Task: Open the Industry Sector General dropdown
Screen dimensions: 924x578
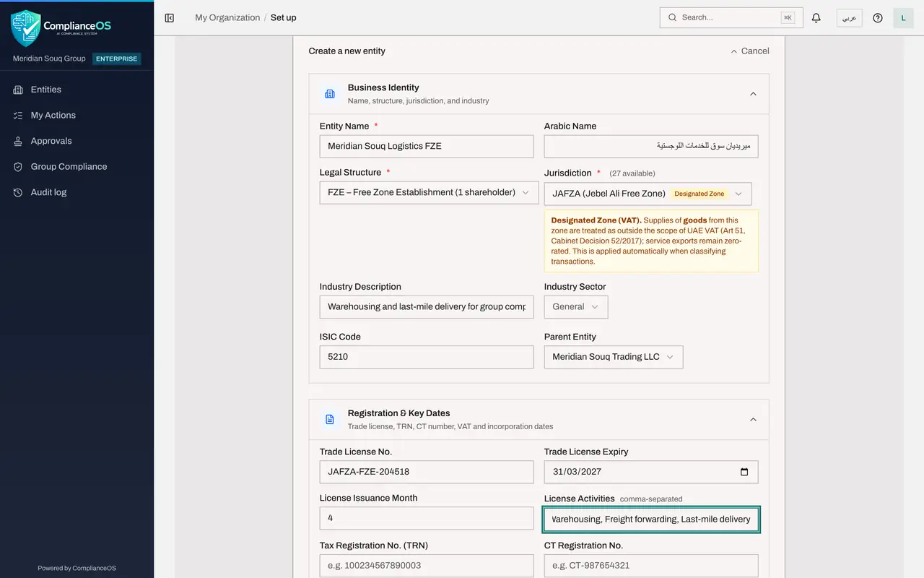Action: [x=576, y=307]
